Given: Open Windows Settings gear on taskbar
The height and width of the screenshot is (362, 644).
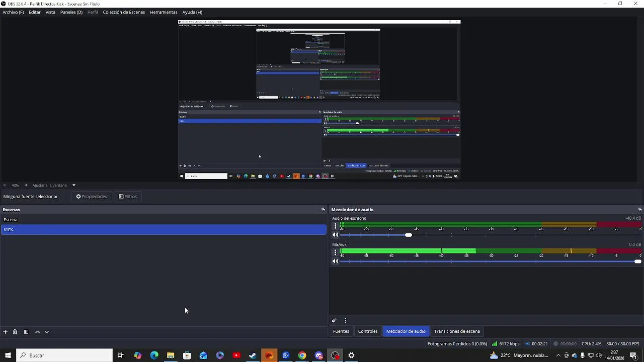Looking at the screenshot, I should [351, 355].
